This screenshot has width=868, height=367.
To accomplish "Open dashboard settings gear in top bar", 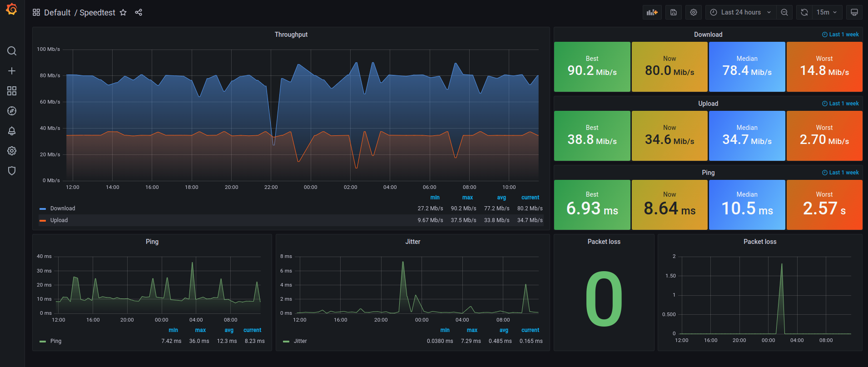I will coord(694,12).
